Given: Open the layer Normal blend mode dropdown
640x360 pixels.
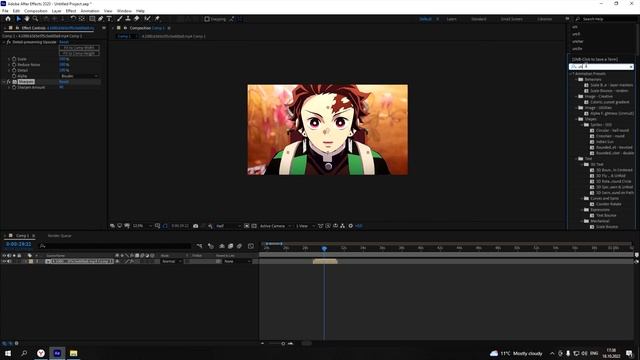Looking at the screenshot, I should click(x=171, y=261).
